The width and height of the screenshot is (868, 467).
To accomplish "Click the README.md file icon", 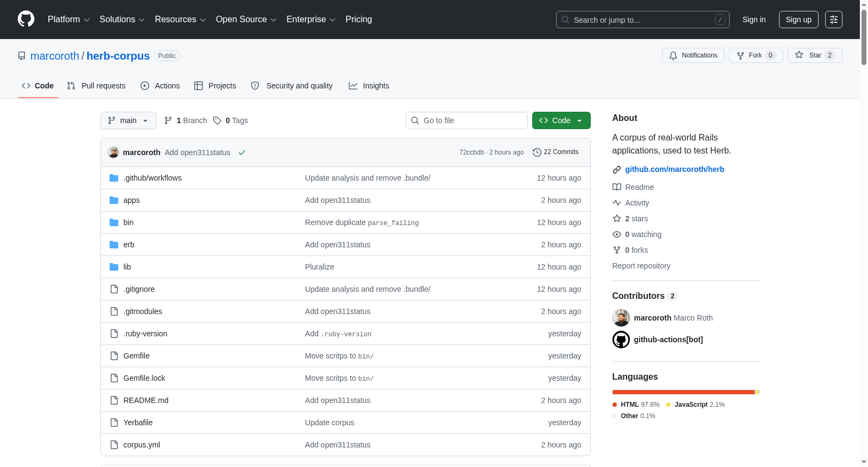I will (114, 400).
